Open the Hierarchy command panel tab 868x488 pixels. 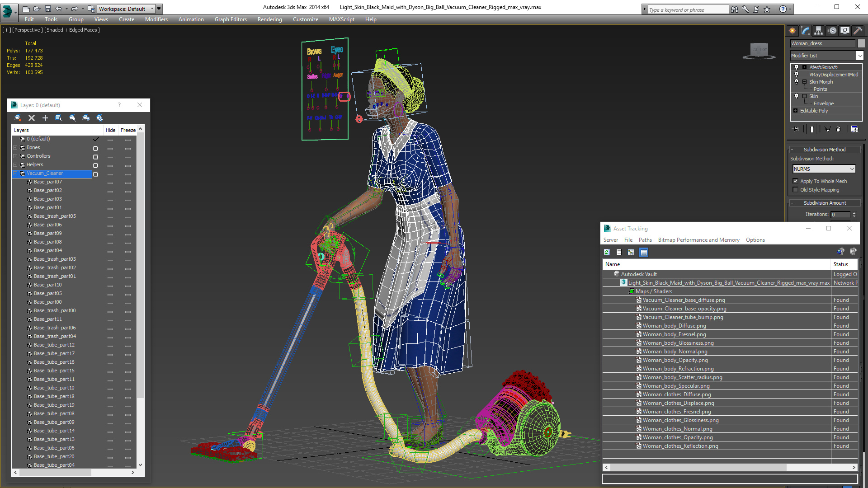819,31
